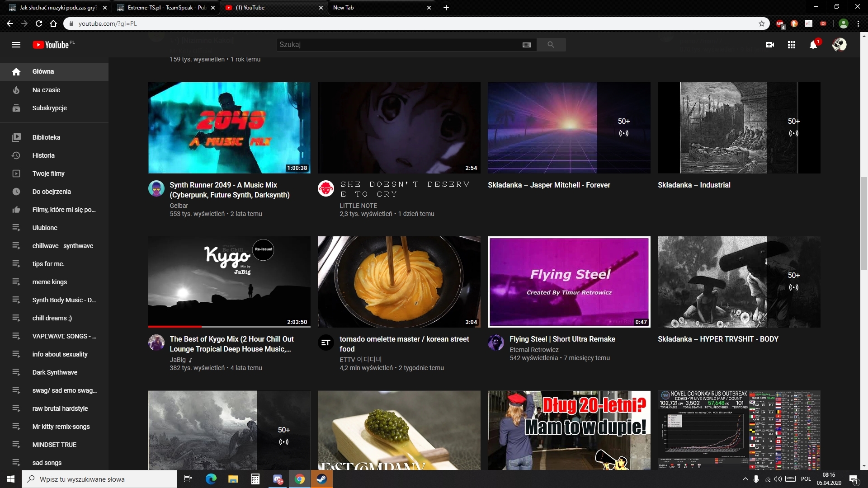868x488 pixels.
Task: Open the Windows Start menu
Action: (x=11, y=479)
